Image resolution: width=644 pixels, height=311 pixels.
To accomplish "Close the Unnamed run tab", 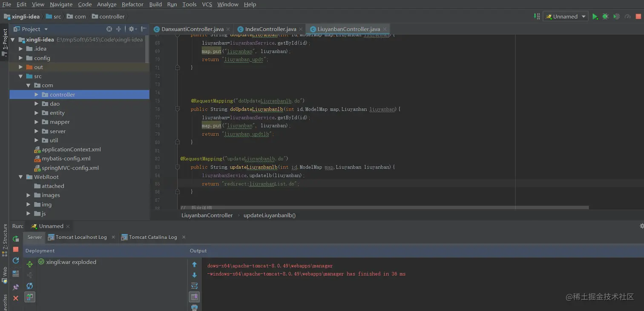I will click(x=68, y=226).
